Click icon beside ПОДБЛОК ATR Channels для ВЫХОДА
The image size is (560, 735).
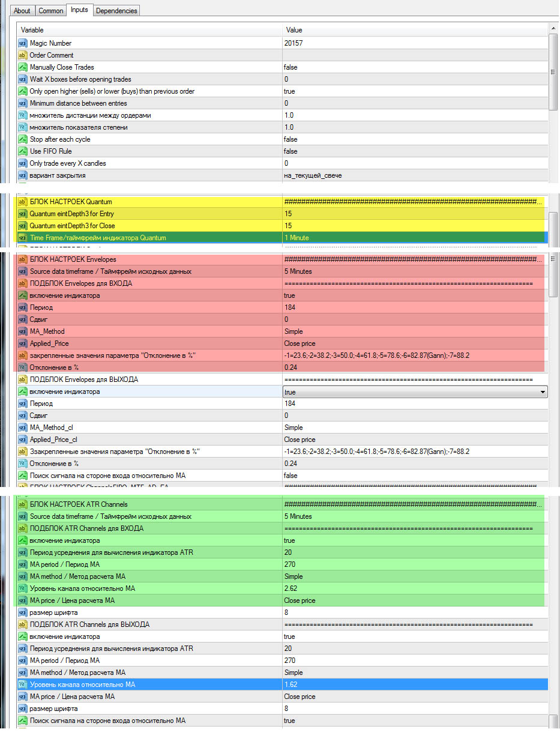[23, 625]
